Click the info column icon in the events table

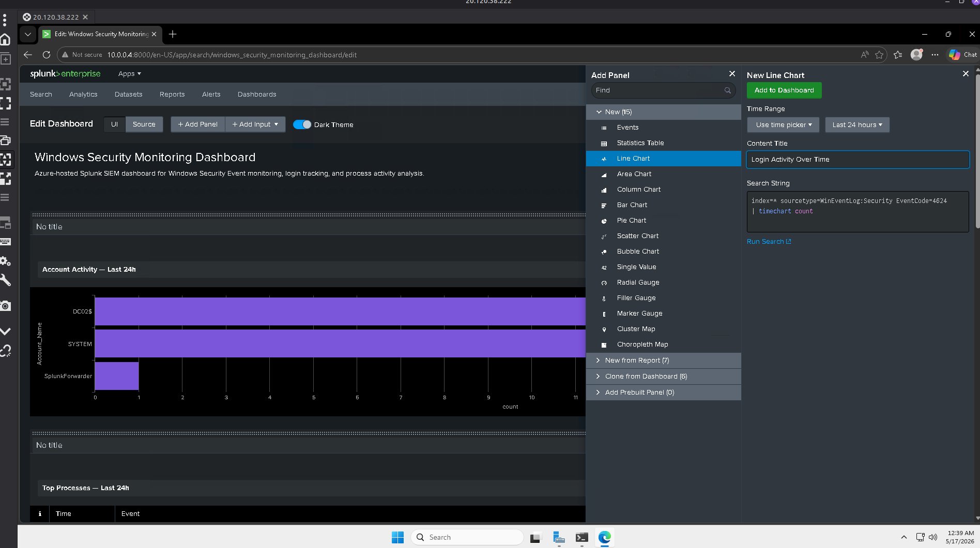40,514
